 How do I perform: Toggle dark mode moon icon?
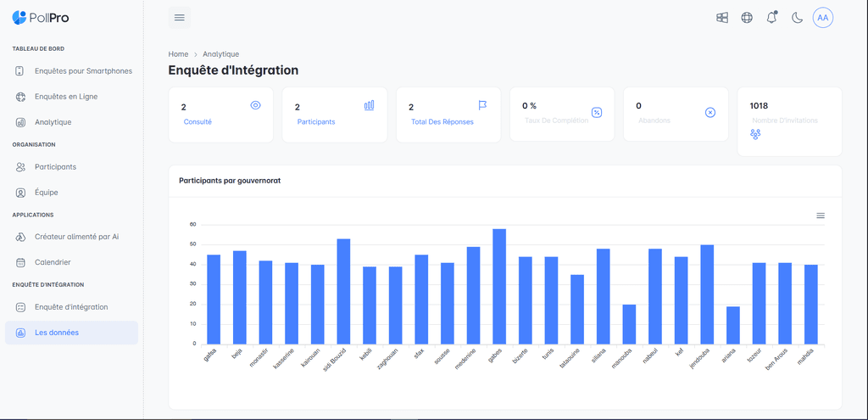797,17
